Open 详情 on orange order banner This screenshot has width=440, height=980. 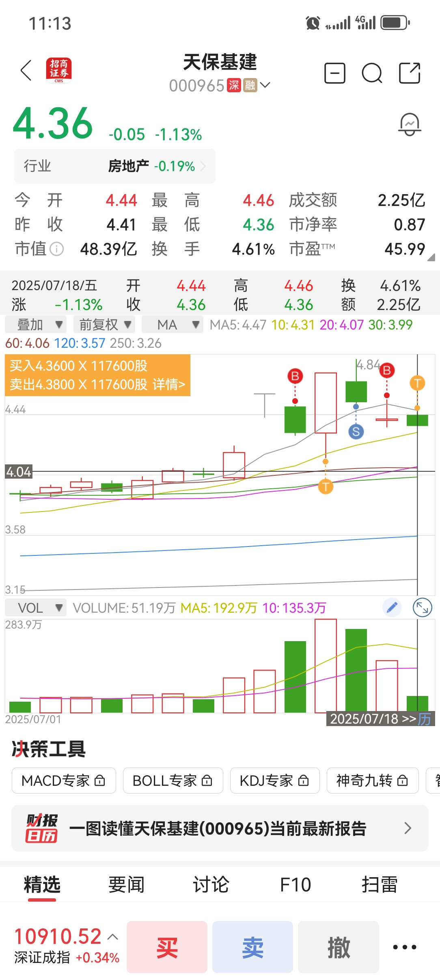169,384
